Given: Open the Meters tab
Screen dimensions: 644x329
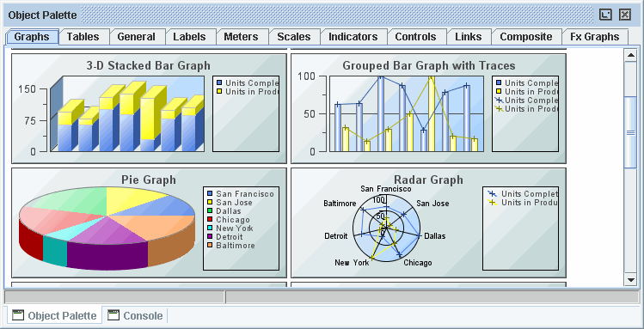Looking at the screenshot, I should tap(241, 37).
